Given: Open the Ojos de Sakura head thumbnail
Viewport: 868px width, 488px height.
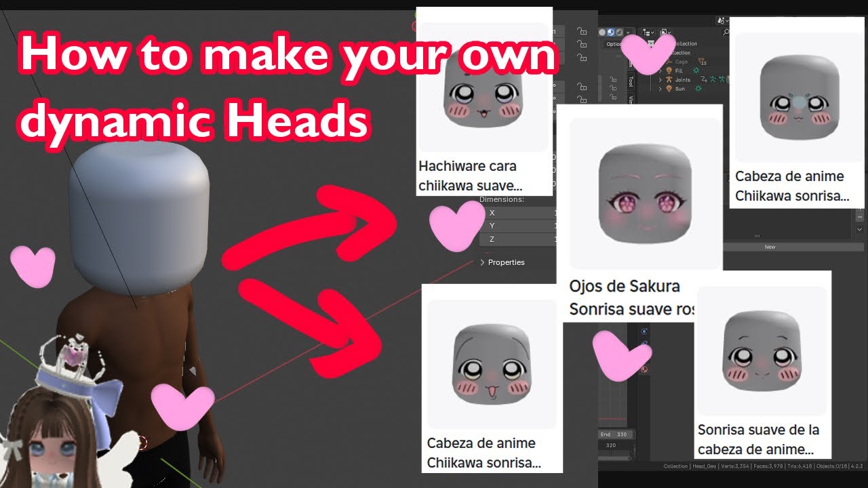Looking at the screenshot, I should point(644,193).
